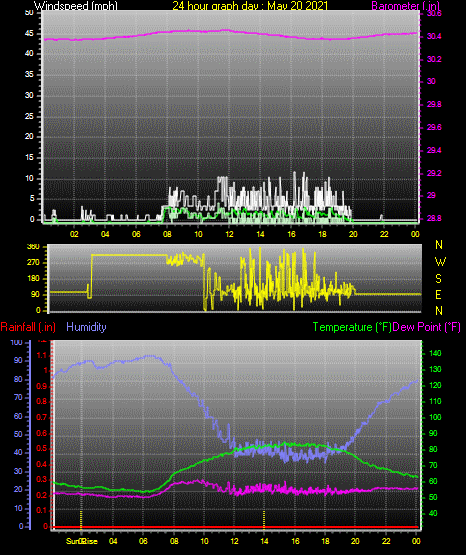The width and height of the screenshot is (466, 555).
Task: Click hour label 22 under temperature chart
Action: pos(386,541)
